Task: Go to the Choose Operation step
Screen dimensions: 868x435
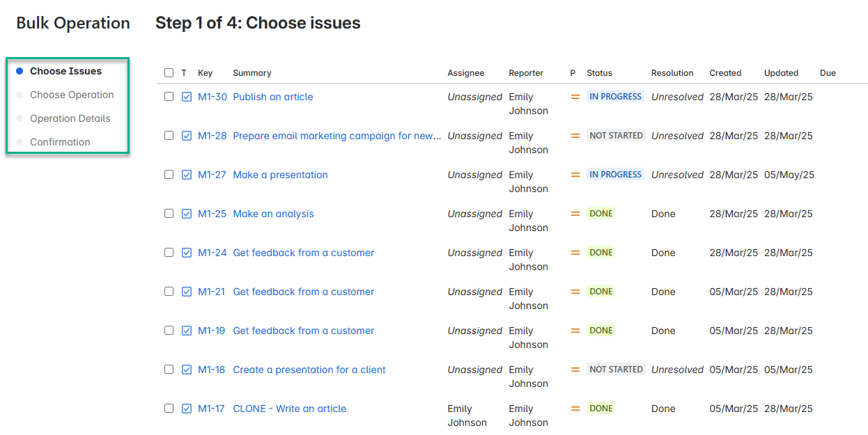Action: [72, 95]
